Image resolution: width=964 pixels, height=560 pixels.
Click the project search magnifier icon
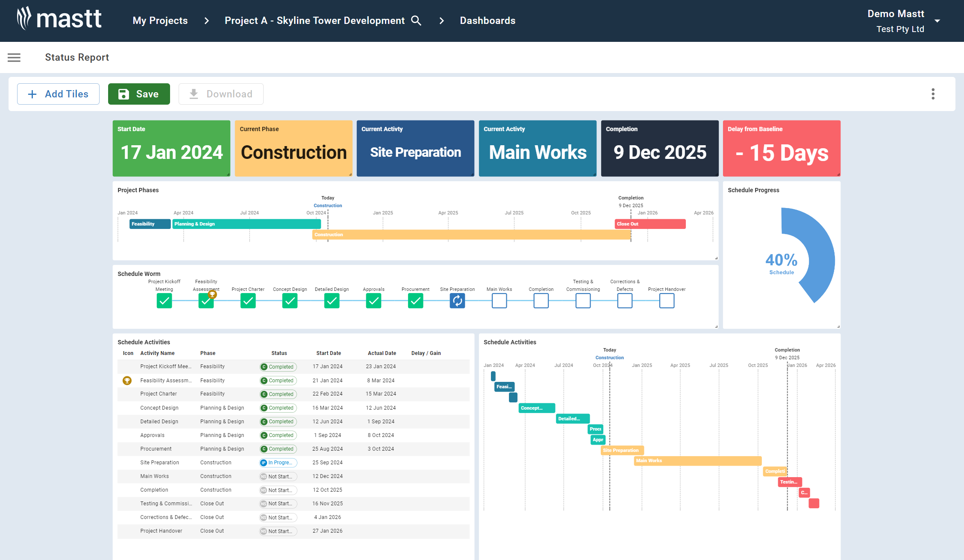pyautogui.click(x=416, y=21)
